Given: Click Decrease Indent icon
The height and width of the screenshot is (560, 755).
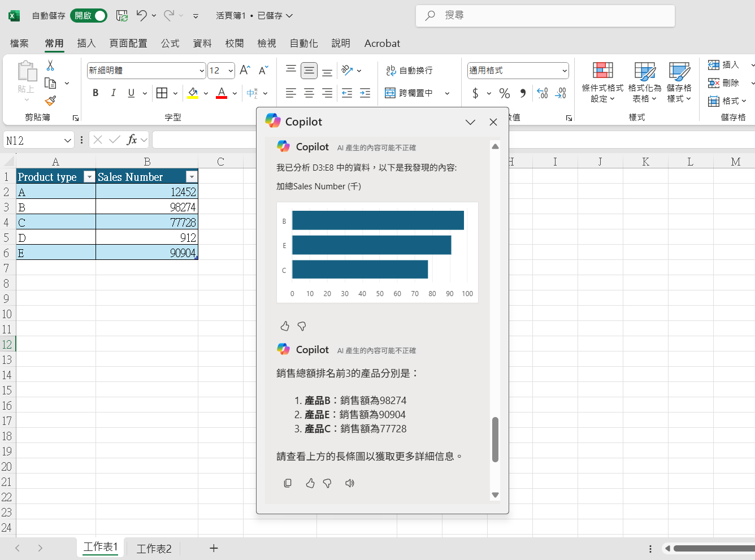Looking at the screenshot, I should pos(347,93).
